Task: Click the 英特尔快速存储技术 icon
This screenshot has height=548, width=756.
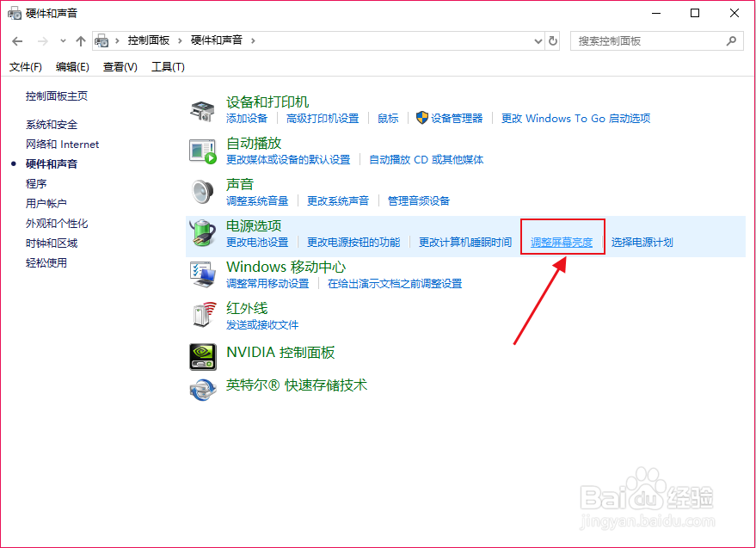Action: (202, 388)
